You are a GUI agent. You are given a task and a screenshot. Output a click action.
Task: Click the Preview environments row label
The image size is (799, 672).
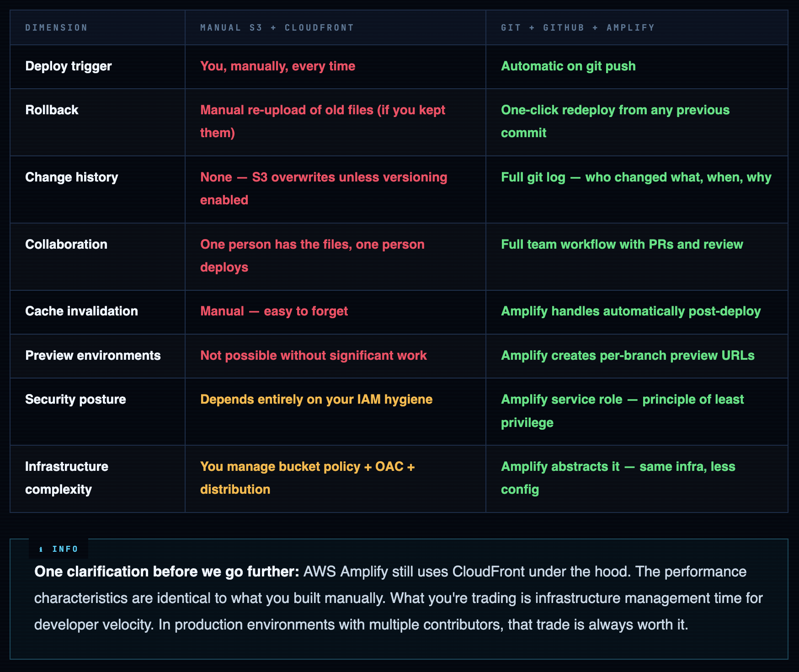(93, 356)
